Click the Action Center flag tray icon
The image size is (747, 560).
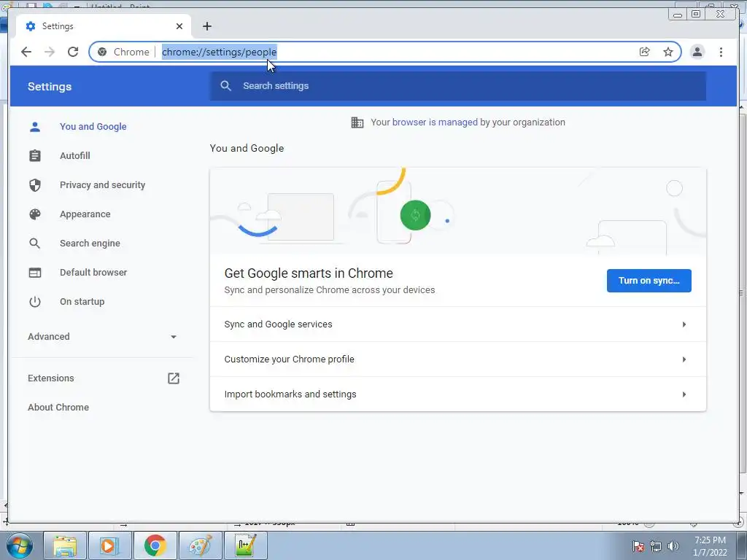(638, 546)
